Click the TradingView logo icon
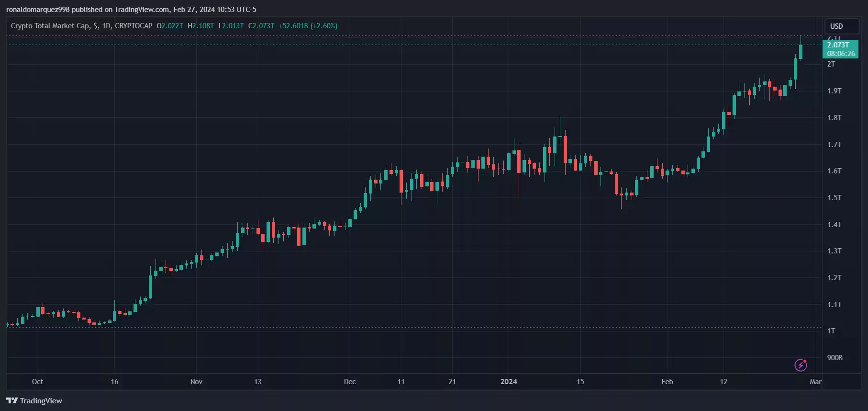This screenshot has width=868, height=411. 11,400
